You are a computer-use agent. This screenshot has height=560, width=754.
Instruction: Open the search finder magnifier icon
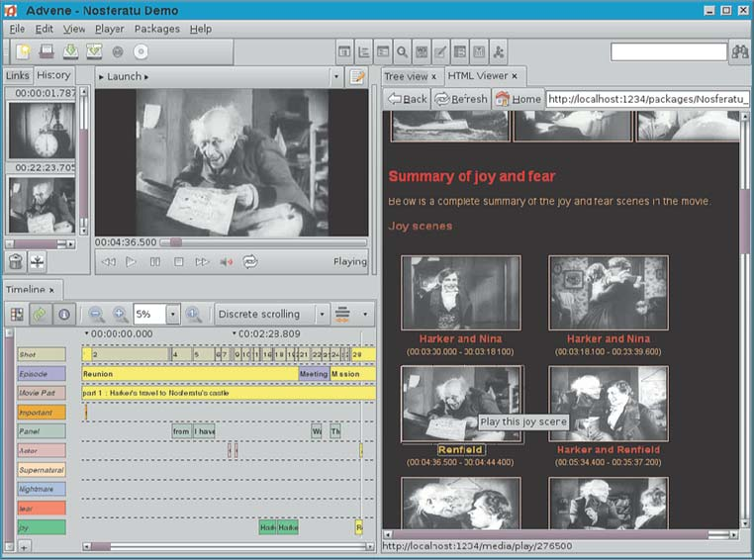pos(403,51)
